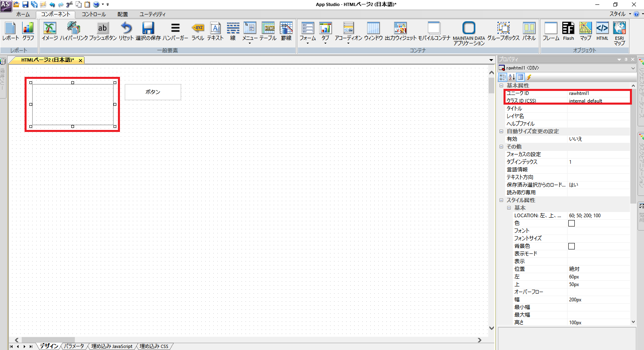
Task: Open the document tab list dropdown
Action: 491,60
